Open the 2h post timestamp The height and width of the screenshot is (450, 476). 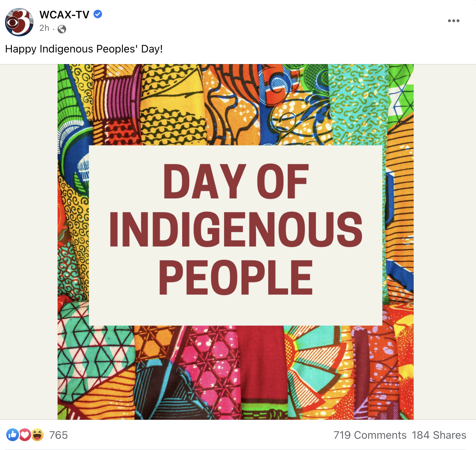point(44,28)
